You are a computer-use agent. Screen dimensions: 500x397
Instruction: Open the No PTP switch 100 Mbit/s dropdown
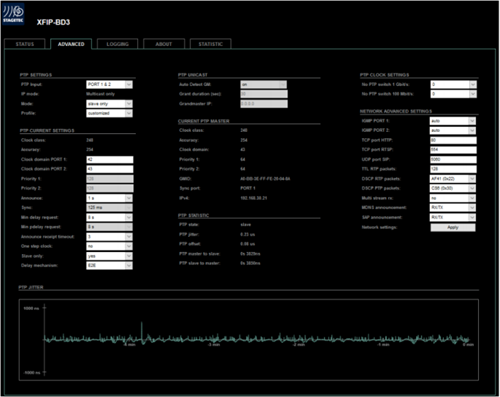tap(453, 94)
